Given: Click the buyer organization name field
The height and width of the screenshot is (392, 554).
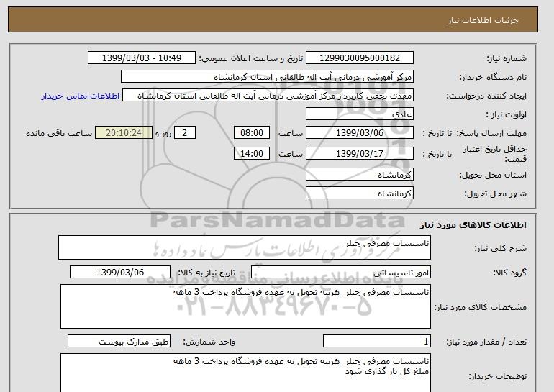Looking at the screenshot, I should 267,77.
